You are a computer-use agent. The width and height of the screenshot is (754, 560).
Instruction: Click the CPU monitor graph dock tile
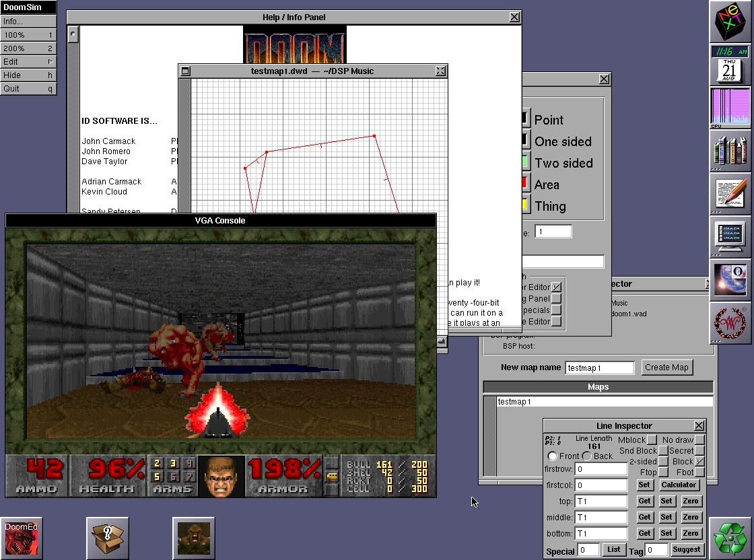pos(730,108)
